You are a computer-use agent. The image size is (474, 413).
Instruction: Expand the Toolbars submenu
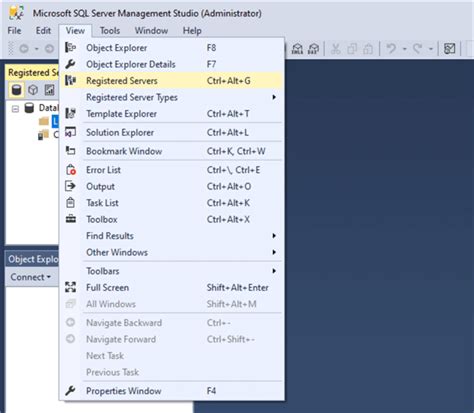point(172,271)
